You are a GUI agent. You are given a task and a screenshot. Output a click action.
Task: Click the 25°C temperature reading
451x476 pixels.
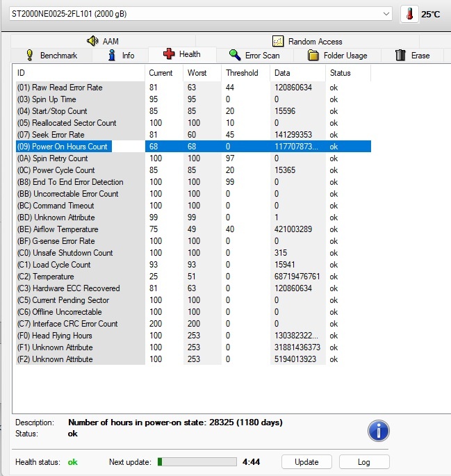430,15
